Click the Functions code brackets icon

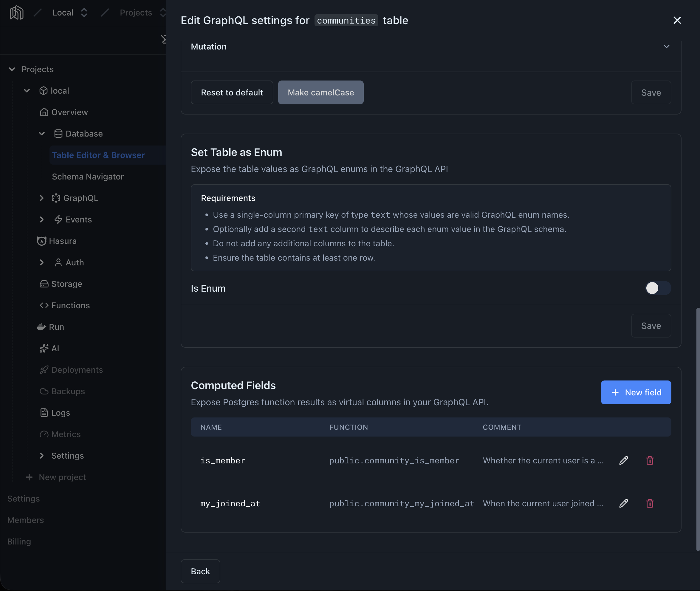click(x=44, y=306)
